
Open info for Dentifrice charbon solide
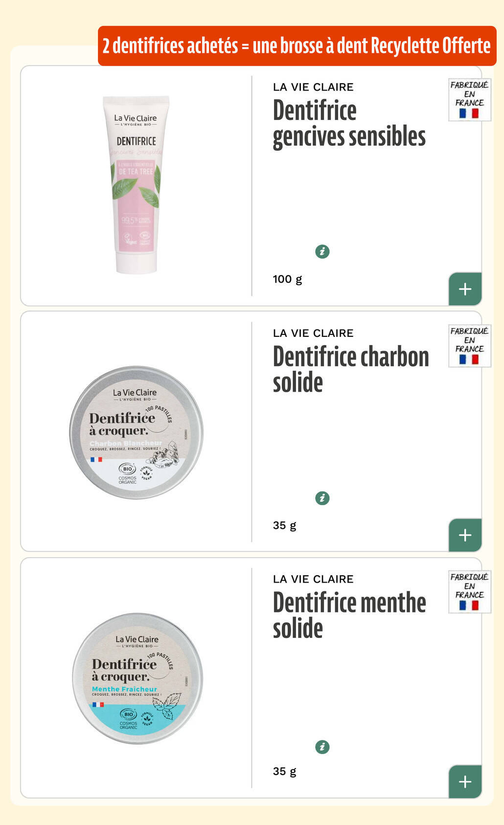coord(322,498)
